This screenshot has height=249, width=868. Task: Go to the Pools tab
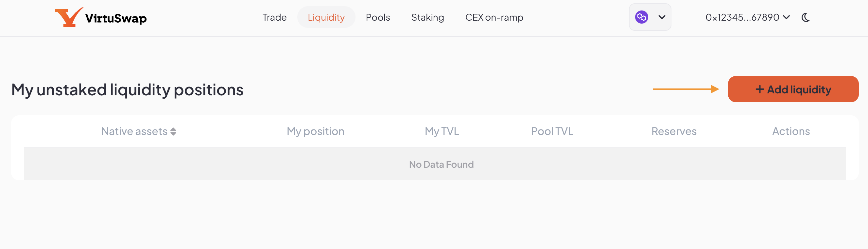pos(378,18)
